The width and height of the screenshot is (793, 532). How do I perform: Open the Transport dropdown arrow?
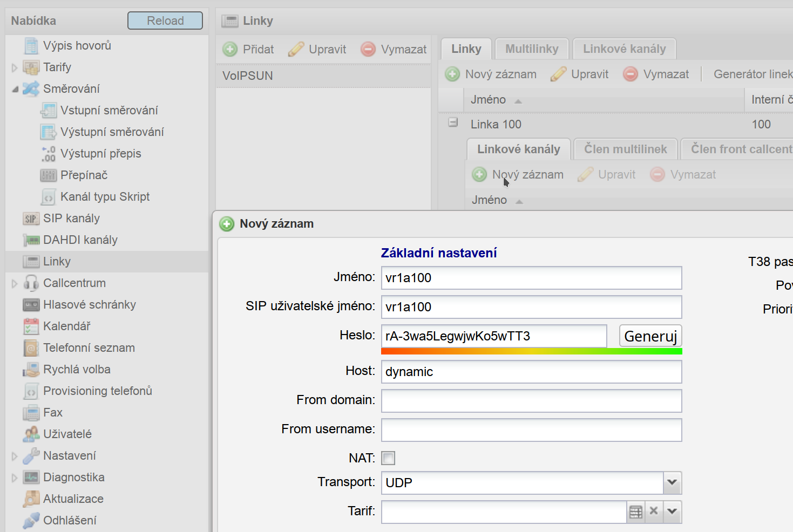[x=672, y=482]
